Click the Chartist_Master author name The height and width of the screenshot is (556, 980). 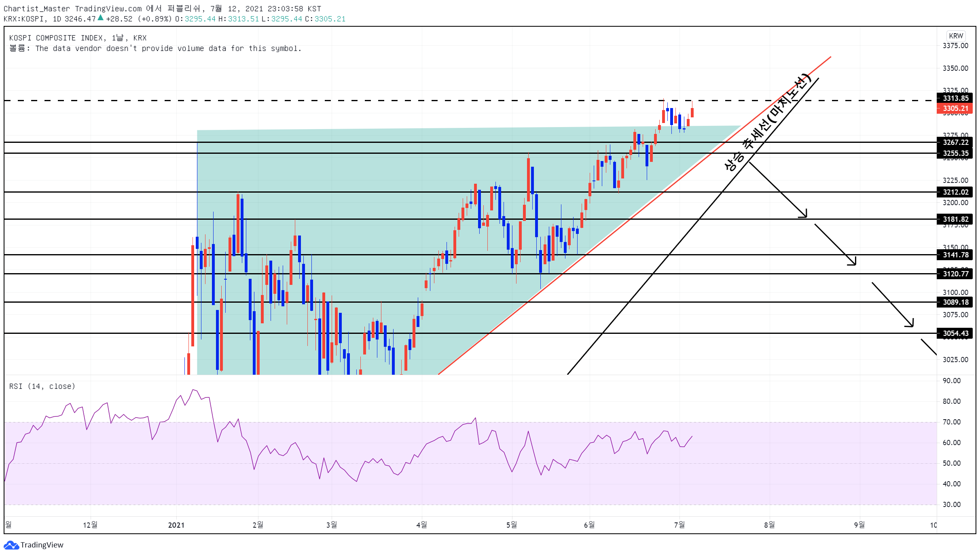pyautogui.click(x=36, y=8)
